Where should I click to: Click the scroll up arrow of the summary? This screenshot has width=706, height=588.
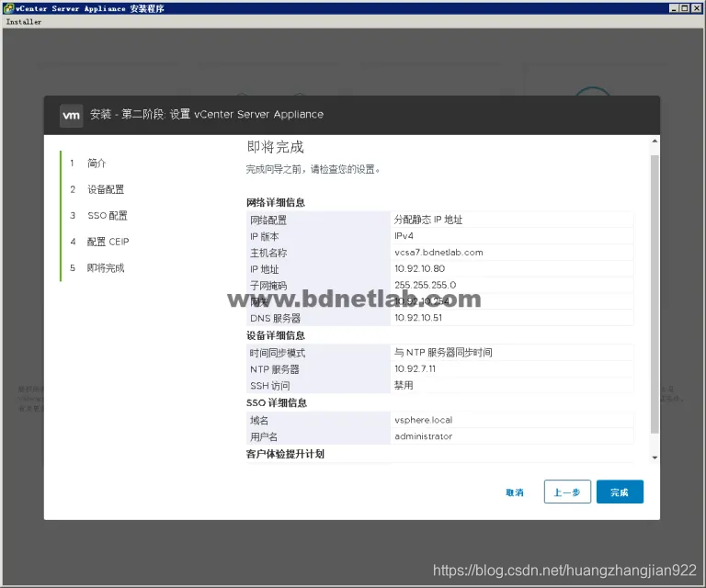(655, 141)
